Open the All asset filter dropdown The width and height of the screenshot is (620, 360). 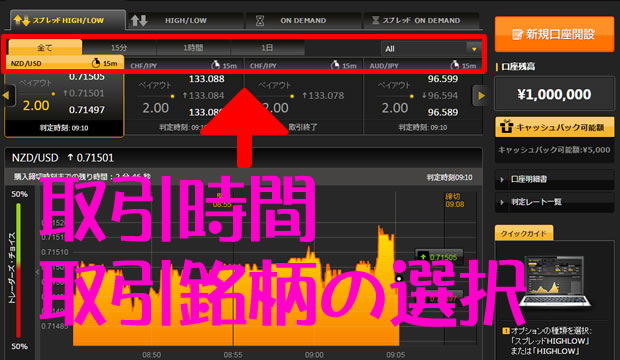(431, 49)
